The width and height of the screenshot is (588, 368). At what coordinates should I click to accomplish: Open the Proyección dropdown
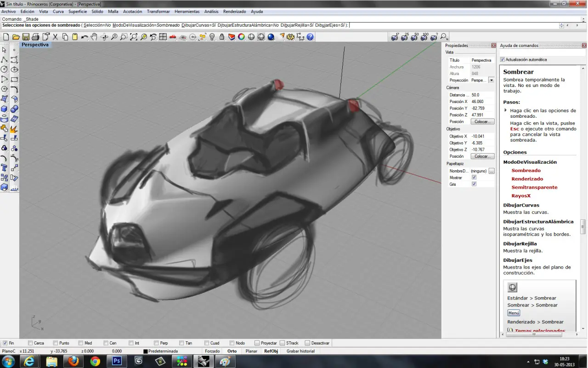491,80
